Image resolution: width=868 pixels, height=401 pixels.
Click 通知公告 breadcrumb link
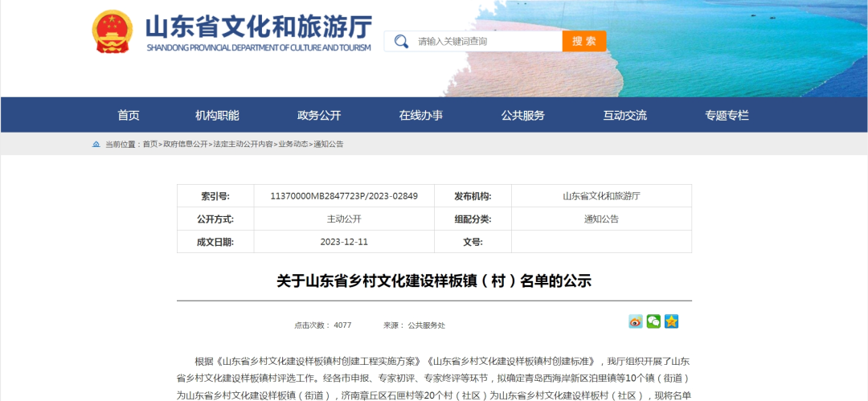point(329,144)
